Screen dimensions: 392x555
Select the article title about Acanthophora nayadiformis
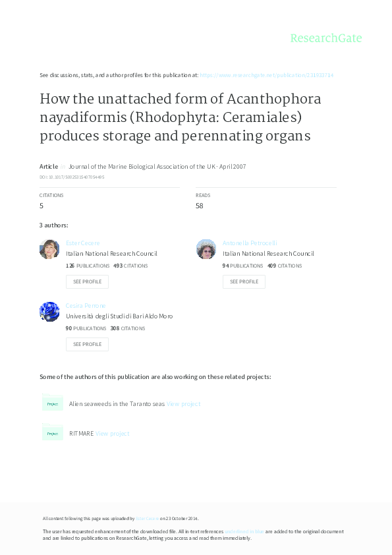tap(180, 117)
